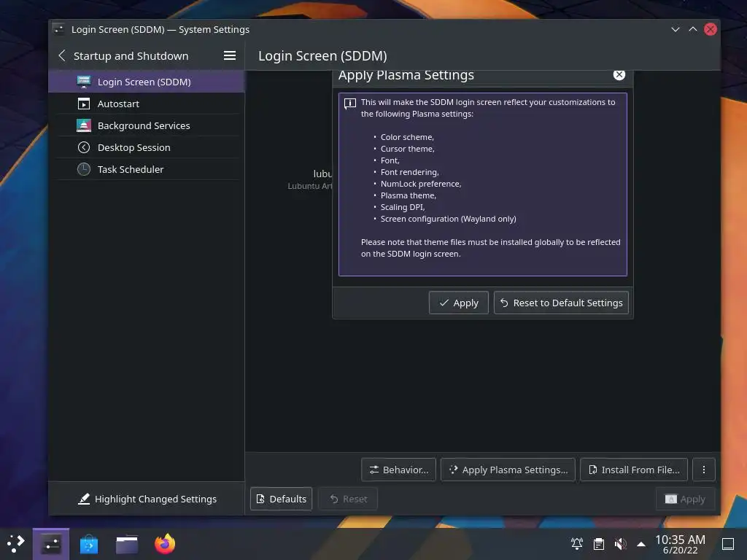
Task: Open Behavior... settings
Action: (399, 470)
